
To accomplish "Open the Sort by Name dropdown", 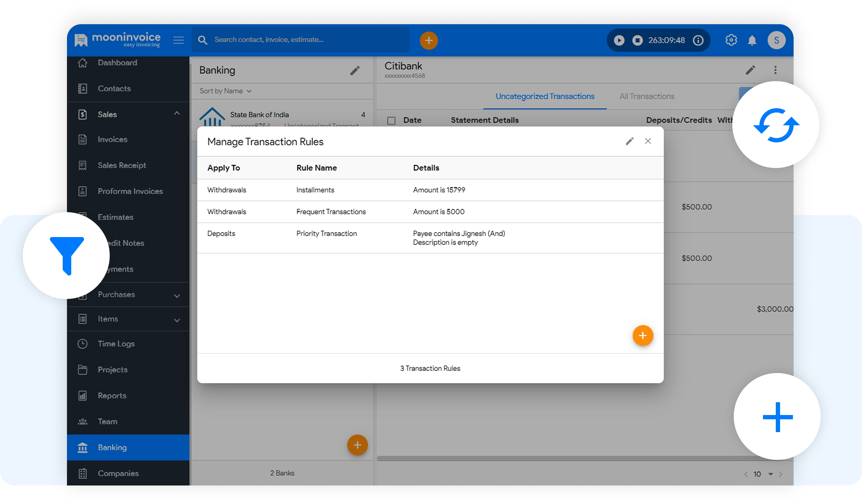I will tap(225, 91).
